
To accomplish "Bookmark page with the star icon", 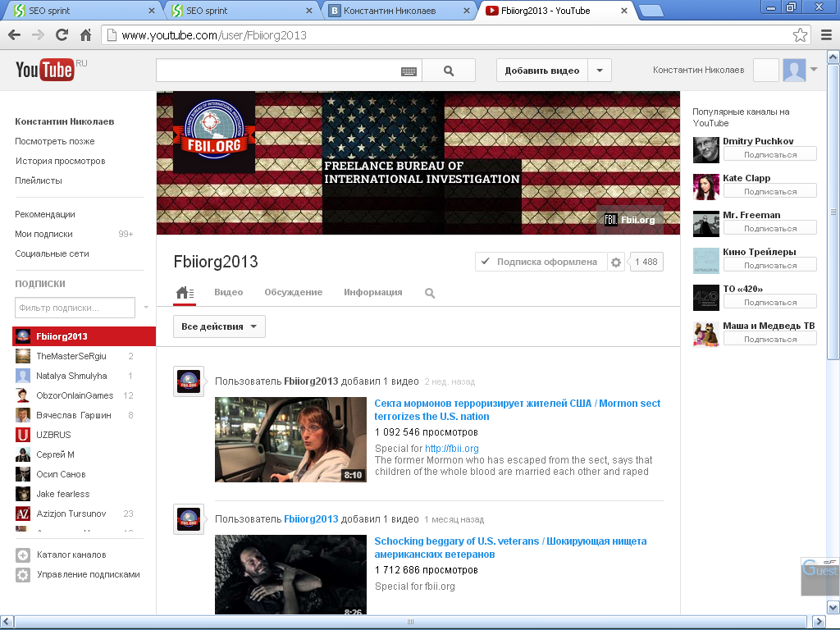I will (800, 35).
